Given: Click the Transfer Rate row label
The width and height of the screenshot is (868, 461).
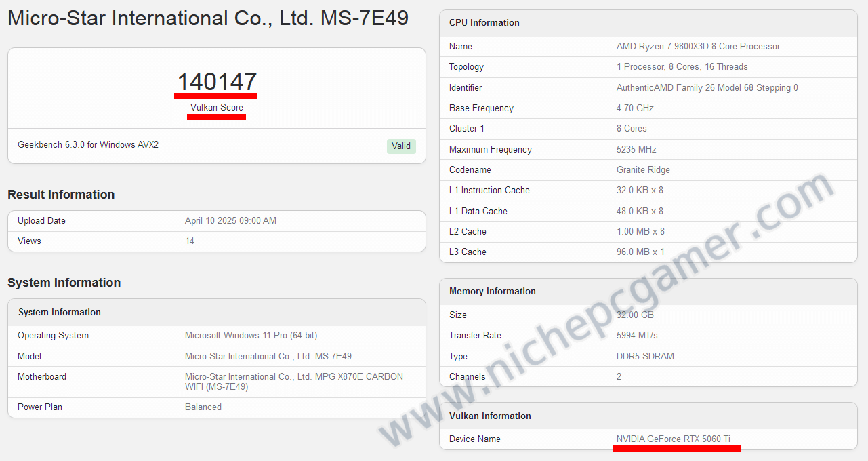Looking at the screenshot, I should click(x=475, y=335).
